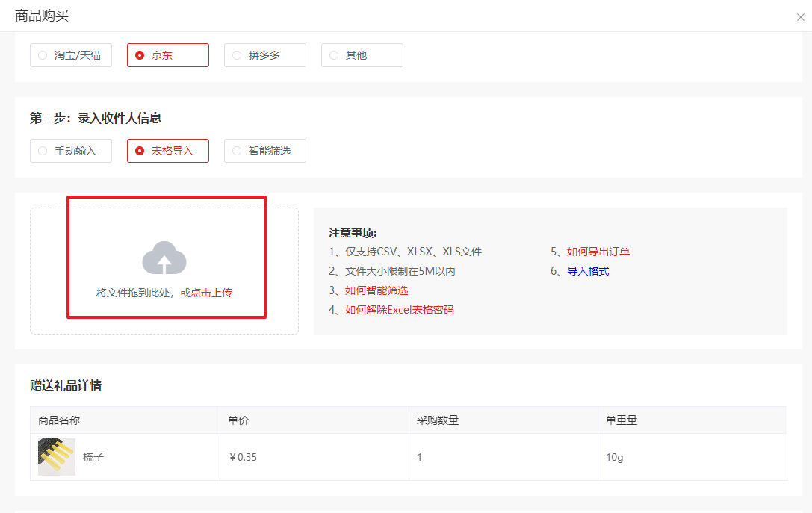Click the 梳子 product name
This screenshot has height=513, width=812.
(93, 457)
